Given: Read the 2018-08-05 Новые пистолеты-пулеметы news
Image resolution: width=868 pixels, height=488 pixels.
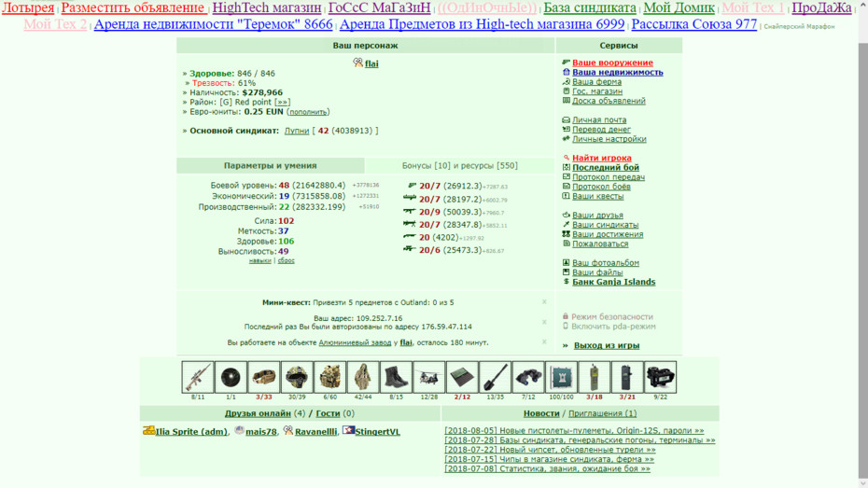Looking at the screenshot, I should [x=574, y=430].
